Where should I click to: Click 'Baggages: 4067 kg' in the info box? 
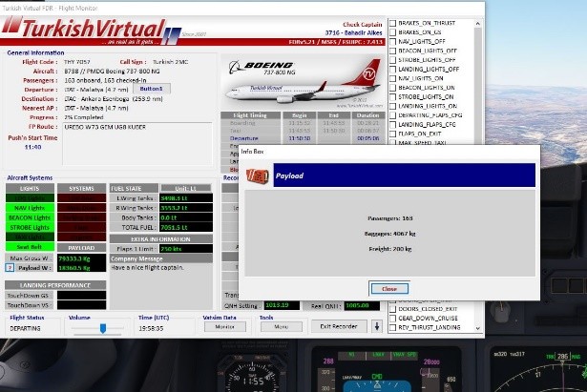pyautogui.click(x=390, y=234)
